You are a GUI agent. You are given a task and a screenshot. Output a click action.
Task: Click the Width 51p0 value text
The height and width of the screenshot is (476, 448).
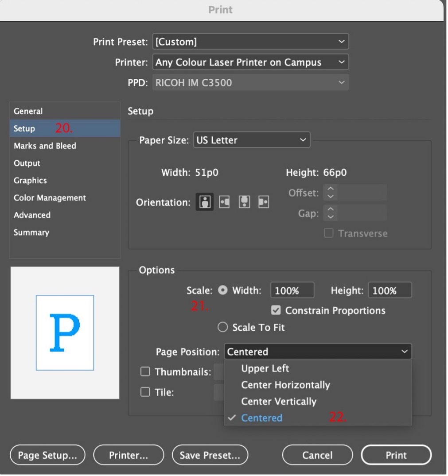point(206,173)
